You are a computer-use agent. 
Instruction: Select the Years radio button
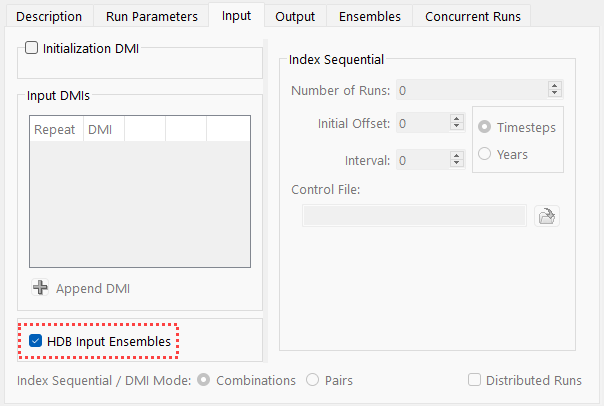[485, 154]
